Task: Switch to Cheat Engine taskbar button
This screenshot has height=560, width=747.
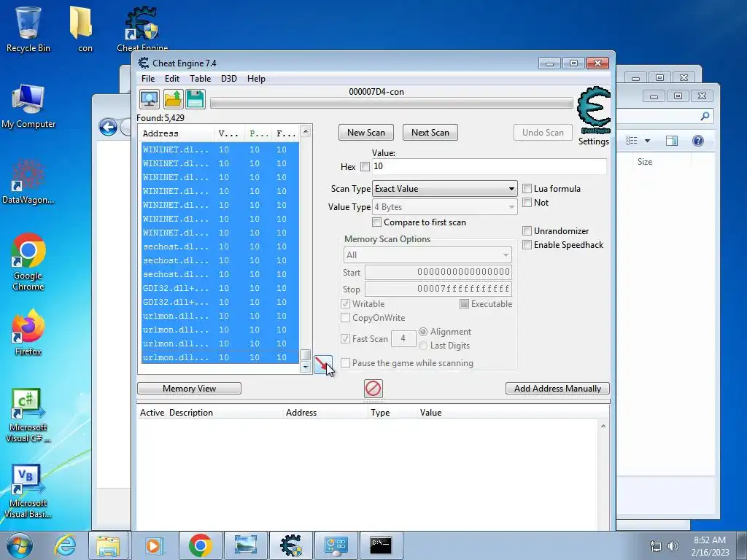Action: tap(291, 545)
